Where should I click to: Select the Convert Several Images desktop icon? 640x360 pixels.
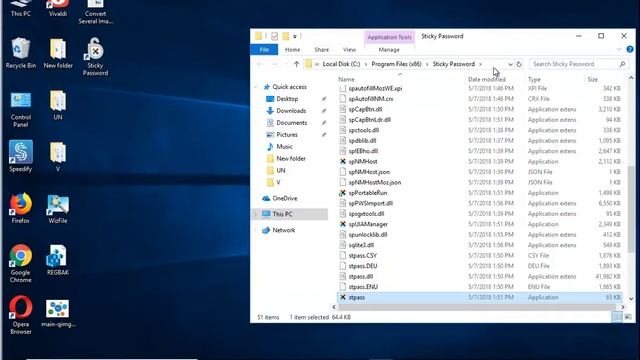(x=96, y=12)
